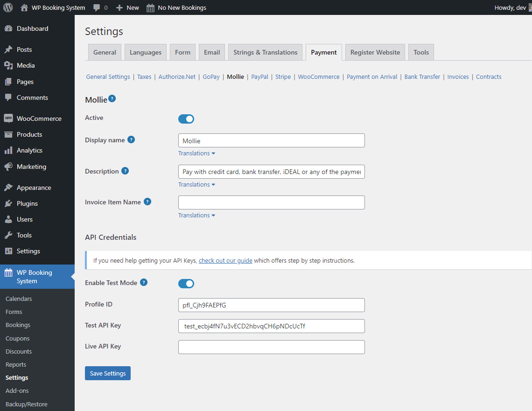Viewport: 532px width, 411px height.
Task: Switch to the General tab
Action: pos(105,52)
